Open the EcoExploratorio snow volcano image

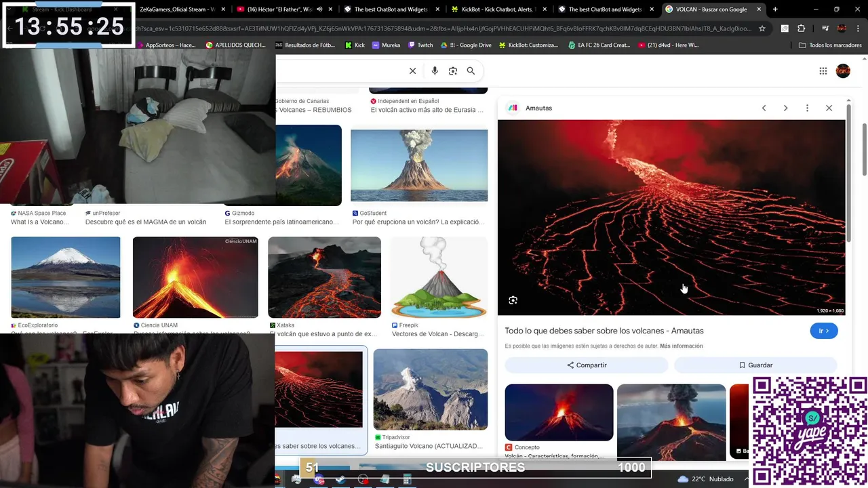(66, 277)
